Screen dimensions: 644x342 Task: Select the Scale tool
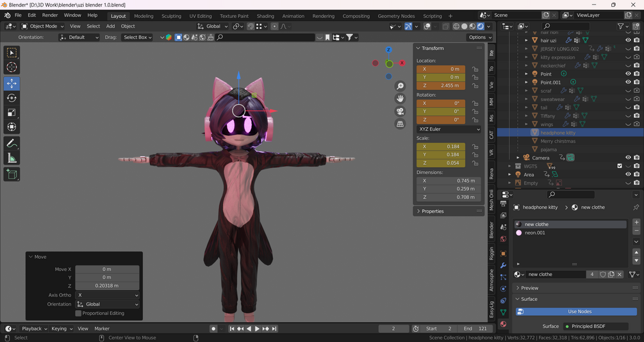[12, 113]
